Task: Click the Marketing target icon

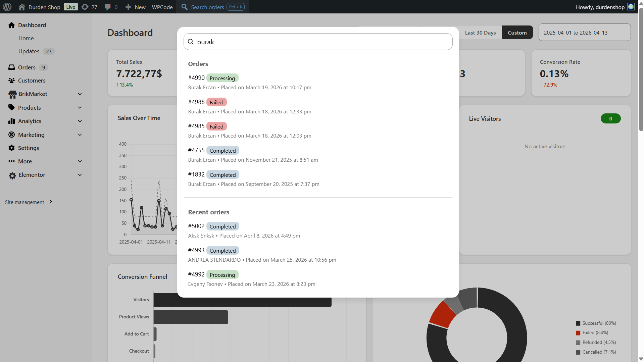Action: [x=12, y=135]
